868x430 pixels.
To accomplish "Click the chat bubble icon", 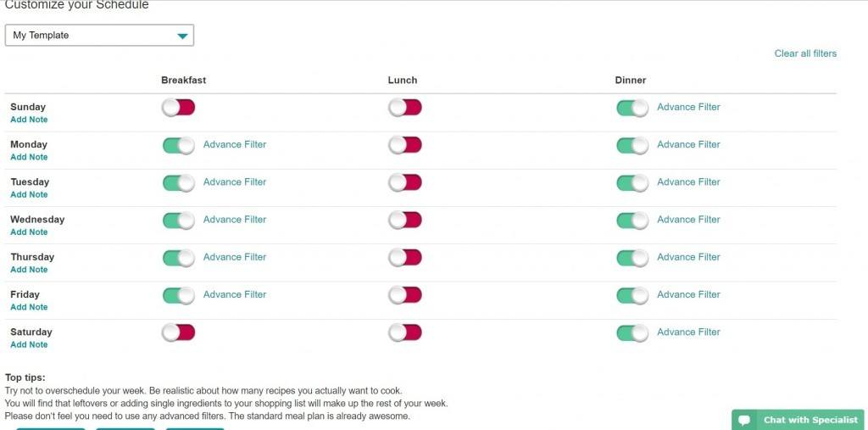I will [744, 421].
